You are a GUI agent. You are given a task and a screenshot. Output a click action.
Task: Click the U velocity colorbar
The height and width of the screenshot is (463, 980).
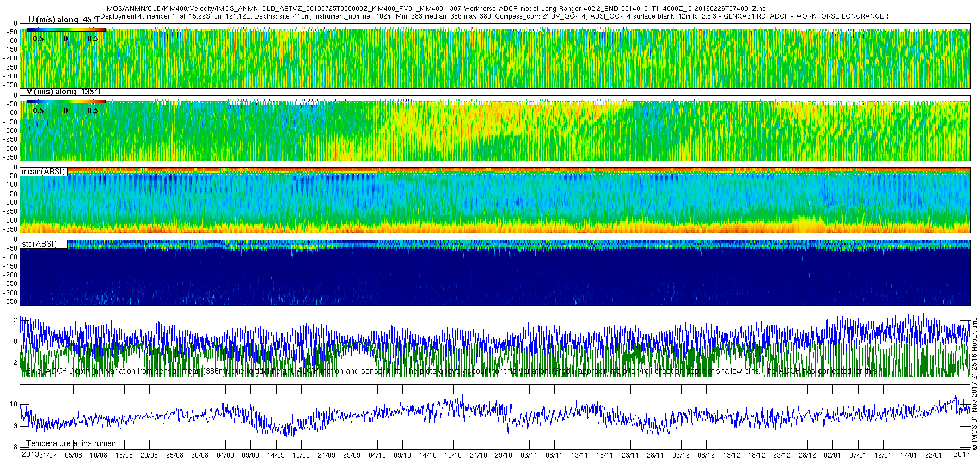point(66,29)
